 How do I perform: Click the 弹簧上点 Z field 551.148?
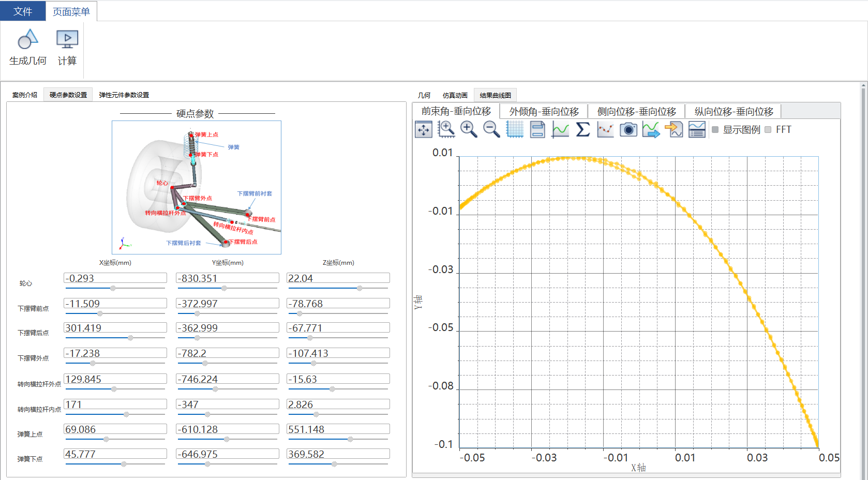click(x=338, y=429)
